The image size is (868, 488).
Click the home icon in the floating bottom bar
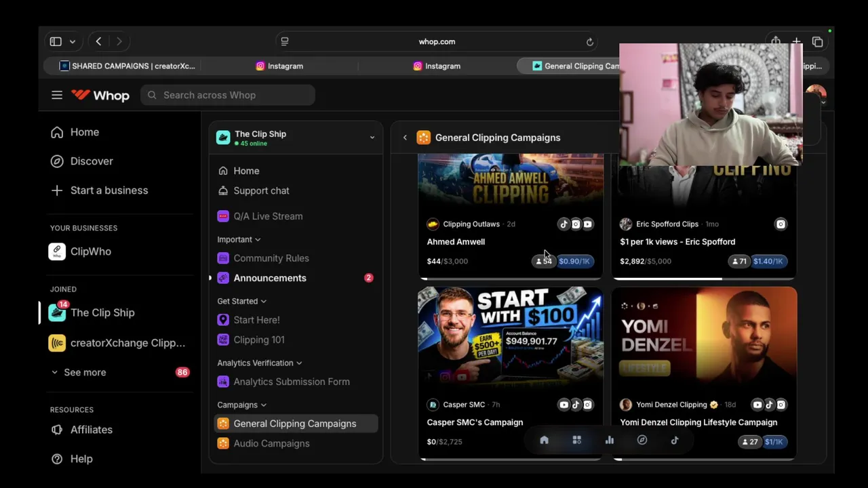(x=544, y=441)
